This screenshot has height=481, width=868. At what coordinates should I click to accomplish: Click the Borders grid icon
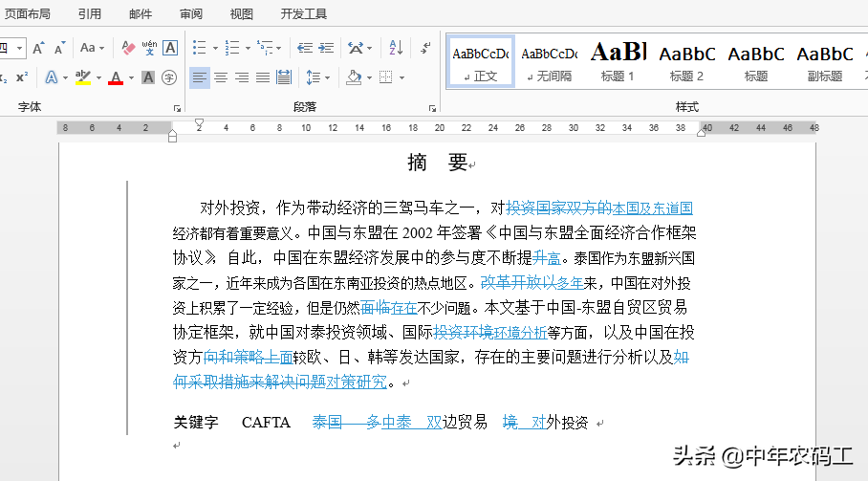[386, 77]
